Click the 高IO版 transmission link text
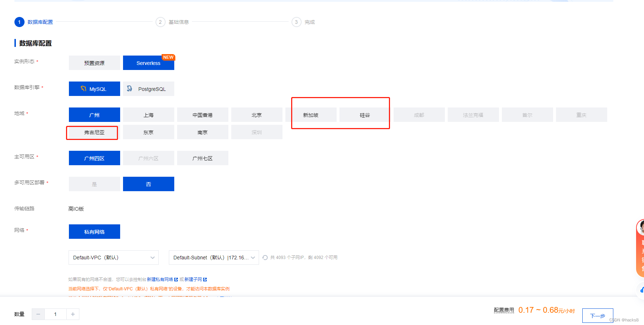The height and width of the screenshot is (325, 644). (76, 209)
